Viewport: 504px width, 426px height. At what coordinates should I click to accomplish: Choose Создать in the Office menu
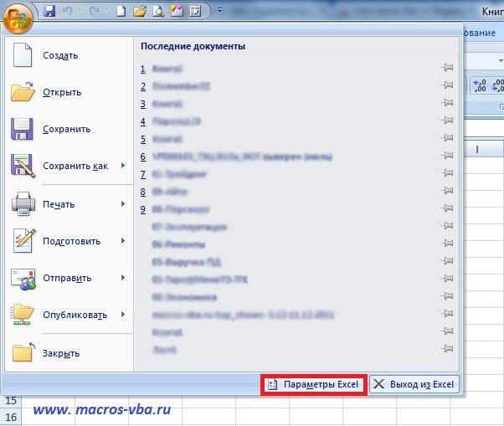tap(69, 55)
